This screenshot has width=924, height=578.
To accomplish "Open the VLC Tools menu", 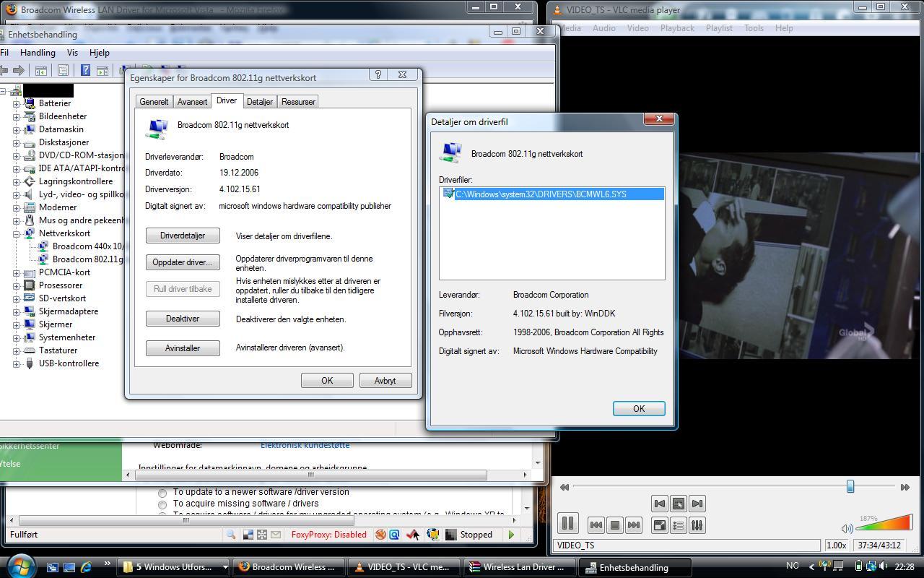I will tap(754, 28).
